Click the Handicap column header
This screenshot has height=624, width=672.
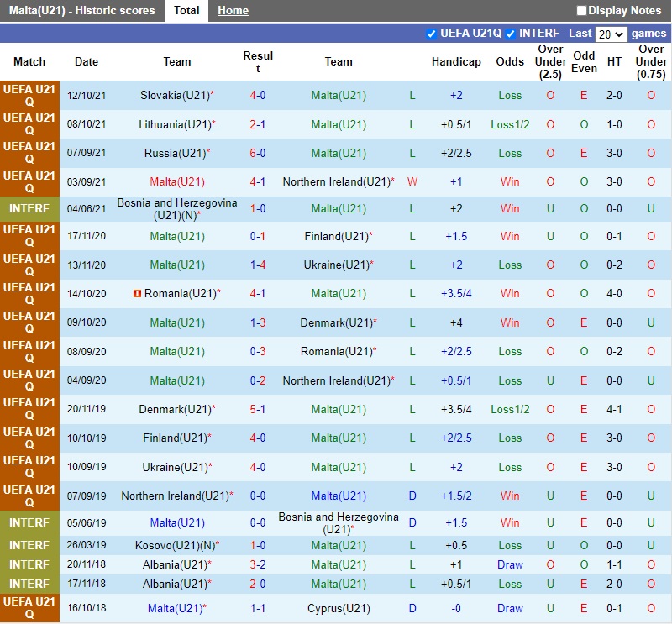click(x=456, y=61)
